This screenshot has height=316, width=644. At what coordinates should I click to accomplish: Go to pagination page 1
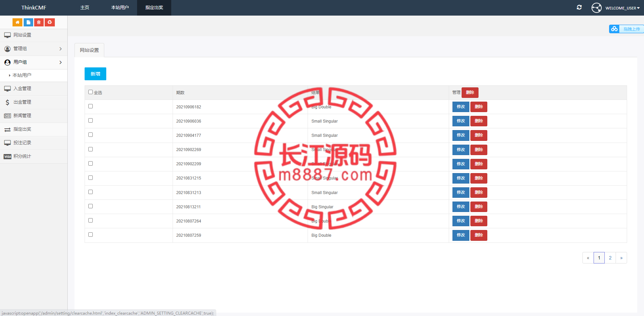(599, 258)
